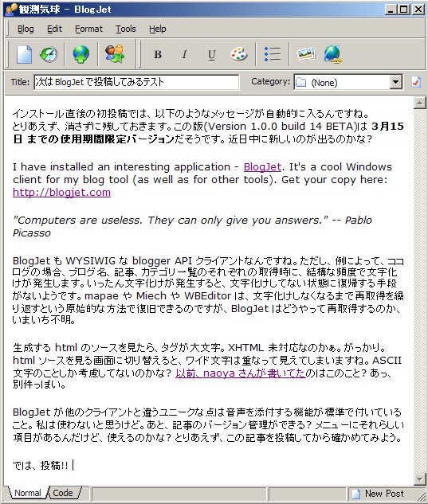This screenshot has height=504, width=428.
Task: Insert a hyperlink with globe chain icon
Action: (332, 54)
